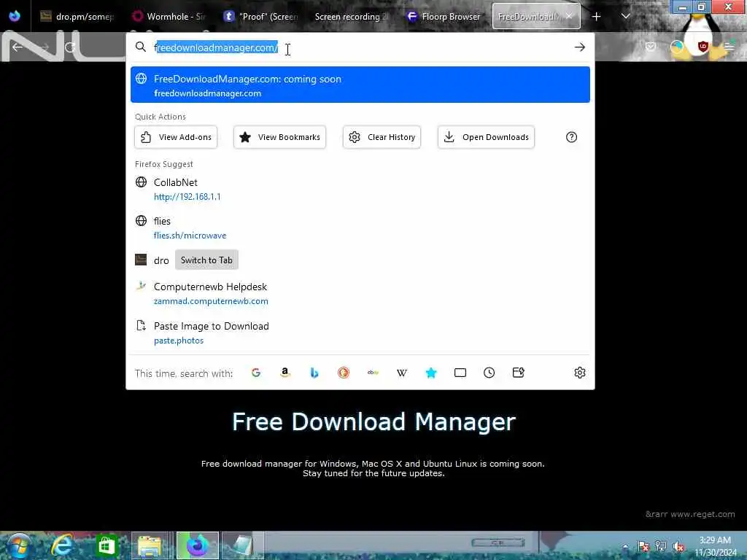The width and height of the screenshot is (747, 560).
Task: Click the www.reget.com footer link
Action: click(703, 514)
